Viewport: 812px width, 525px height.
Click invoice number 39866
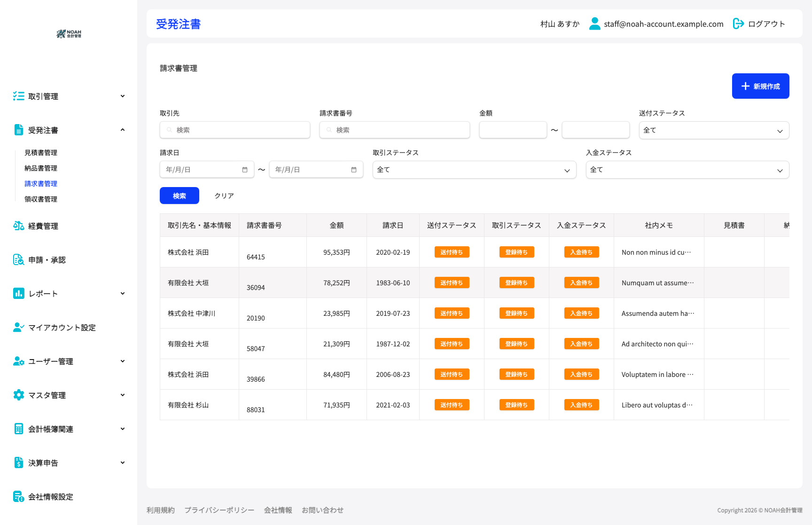[x=256, y=379]
